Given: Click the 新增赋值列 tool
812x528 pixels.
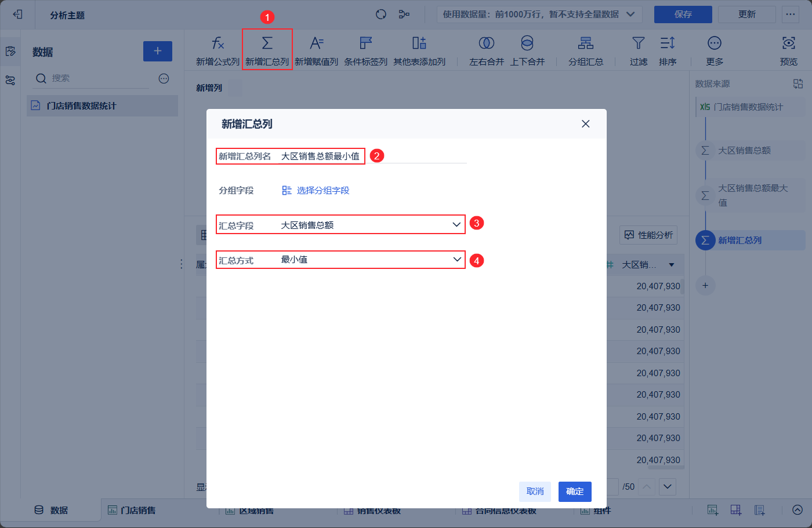Looking at the screenshot, I should 316,50.
